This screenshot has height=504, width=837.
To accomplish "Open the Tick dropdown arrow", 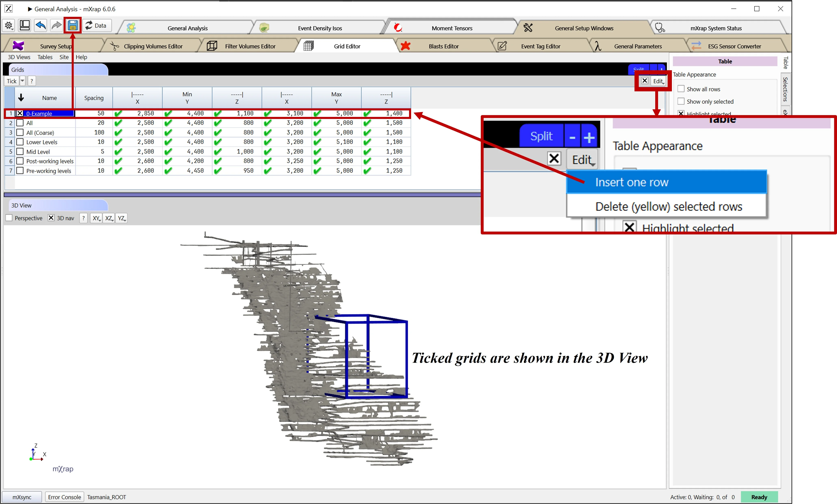I will click(22, 81).
